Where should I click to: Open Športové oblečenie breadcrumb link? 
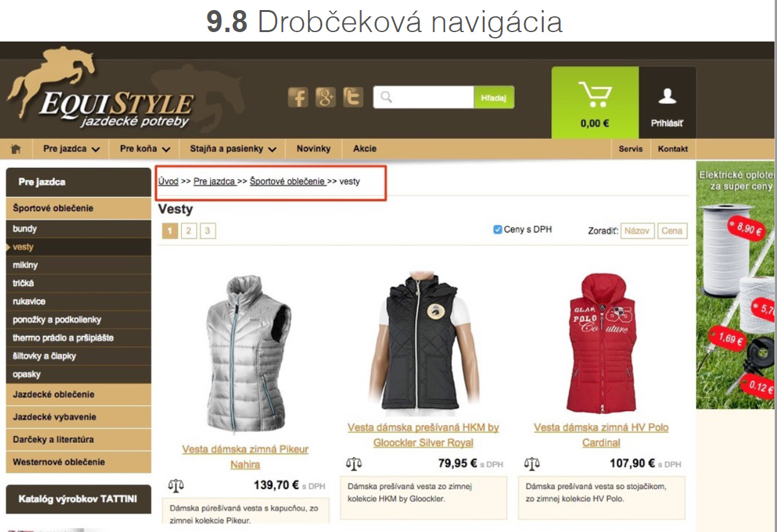point(287,181)
